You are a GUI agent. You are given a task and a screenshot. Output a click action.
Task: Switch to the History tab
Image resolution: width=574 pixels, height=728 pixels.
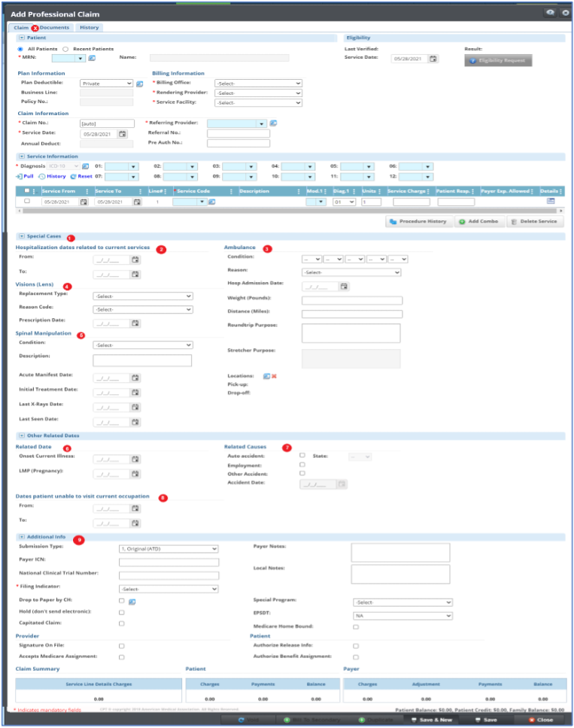tap(89, 28)
